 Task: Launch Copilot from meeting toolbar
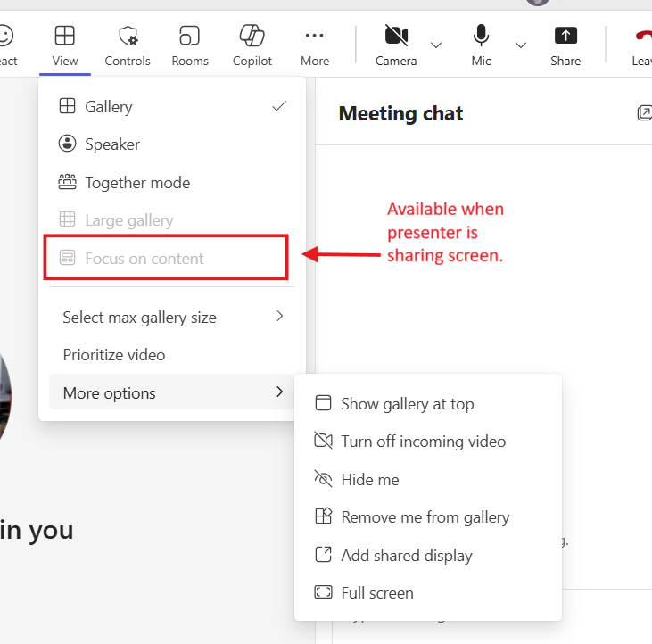point(252,45)
